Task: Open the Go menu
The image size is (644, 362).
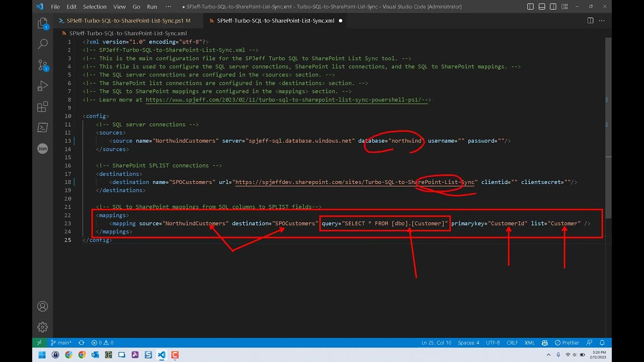Action: 136,7
